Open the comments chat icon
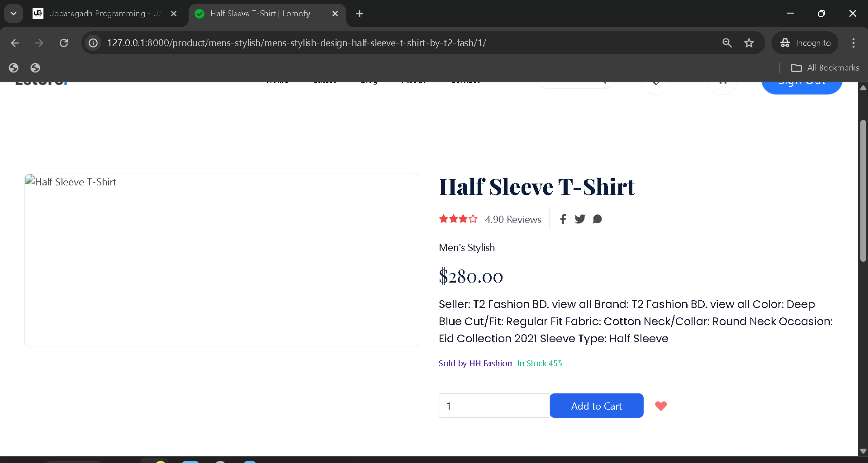Screen dimensions: 868x463 [x=597, y=219]
